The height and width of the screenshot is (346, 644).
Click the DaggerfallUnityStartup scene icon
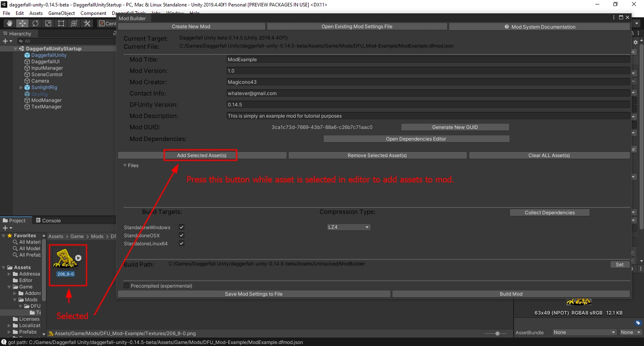22,49
